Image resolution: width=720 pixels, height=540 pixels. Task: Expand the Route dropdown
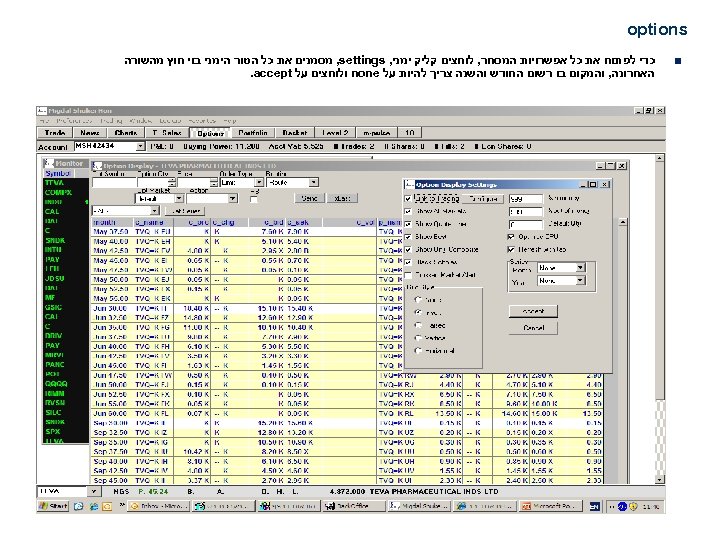click(x=313, y=182)
